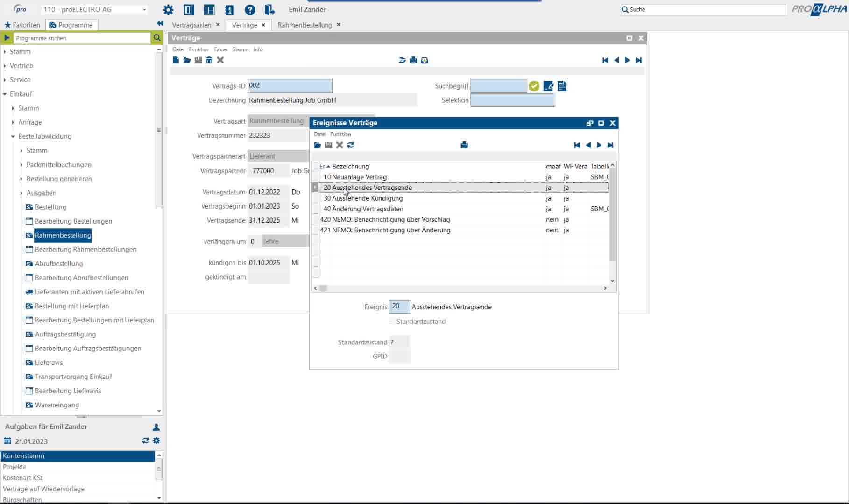
Task: Expand the Packmittelbuchungen node
Action: (x=21, y=165)
